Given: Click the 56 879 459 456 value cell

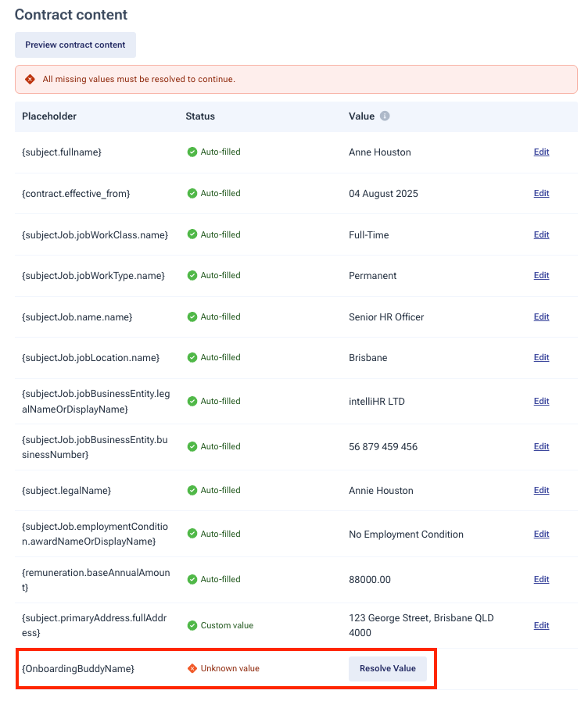Looking at the screenshot, I should (383, 446).
